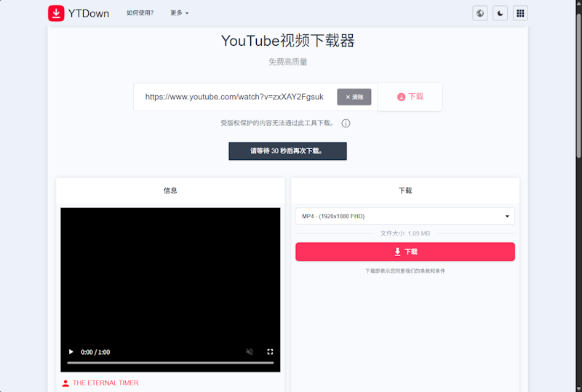Click the 信息 panel header
Image resolution: width=582 pixels, height=392 pixels.
(170, 191)
